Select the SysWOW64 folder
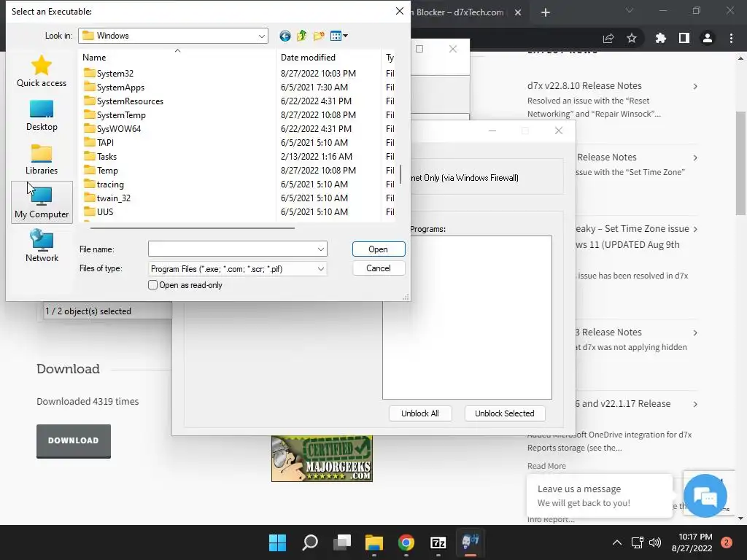The height and width of the screenshot is (560, 747). 119,128
